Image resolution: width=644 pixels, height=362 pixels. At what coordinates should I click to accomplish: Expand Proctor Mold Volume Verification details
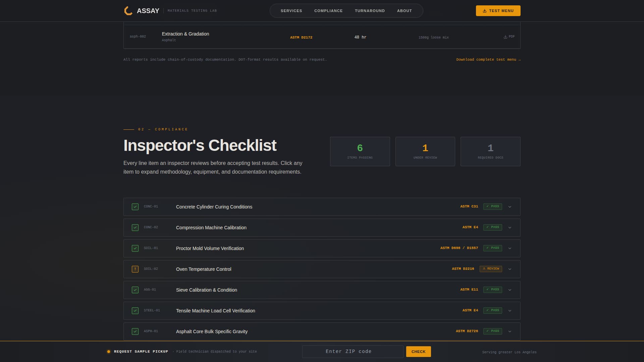[x=510, y=248]
